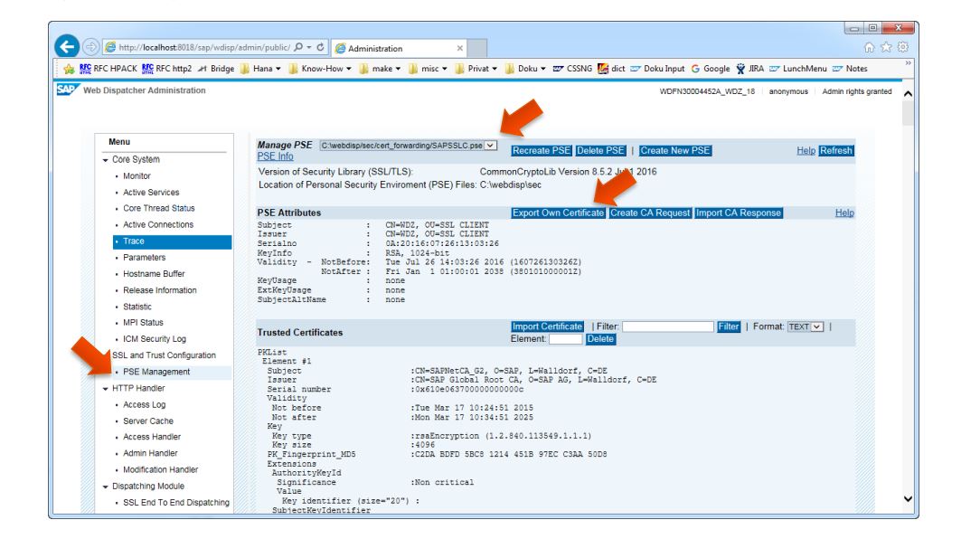This screenshot has height=539, width=980.
Task: Click the browser back arrow button
Action: [67, 47]
